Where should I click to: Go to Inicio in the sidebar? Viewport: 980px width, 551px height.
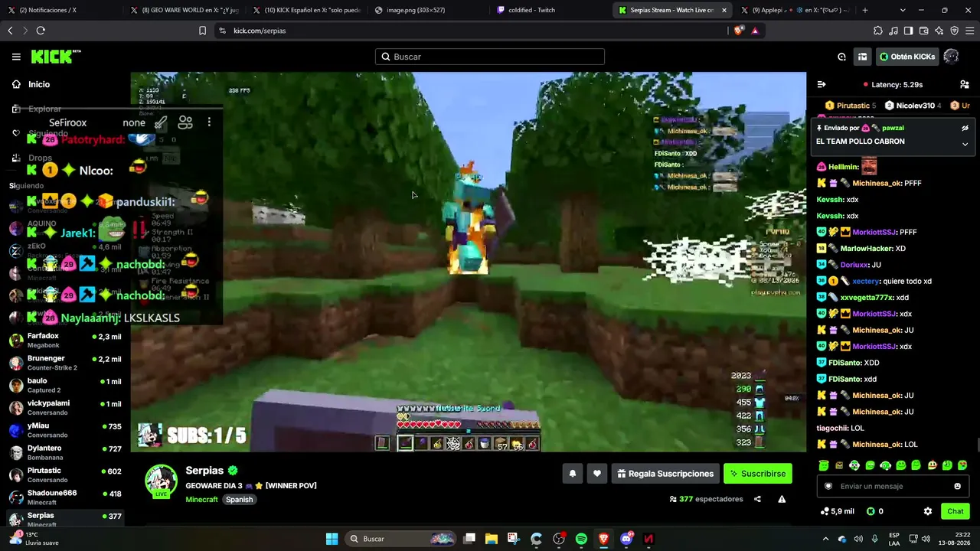38,84
